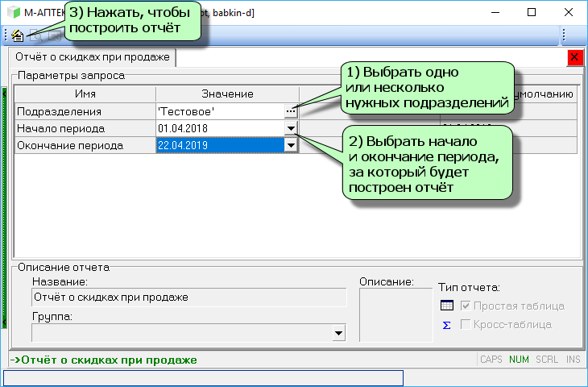Screen dimensions: 588x387
Task: Click the blue sigma cross-table icon
Action: click(446, 325)
